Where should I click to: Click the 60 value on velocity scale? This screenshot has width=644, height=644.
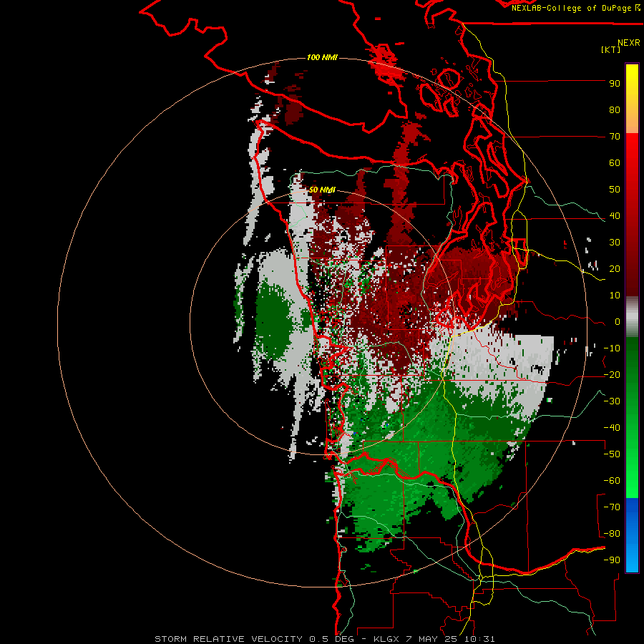[x=615, y=162]
